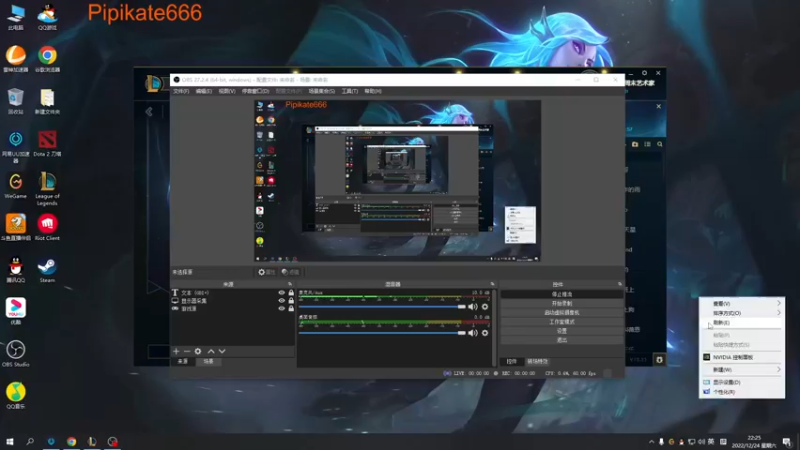This screenshot has width=800, height=450.
Task: Click the 工作室模式 button
Action: (x=562, y=322)
